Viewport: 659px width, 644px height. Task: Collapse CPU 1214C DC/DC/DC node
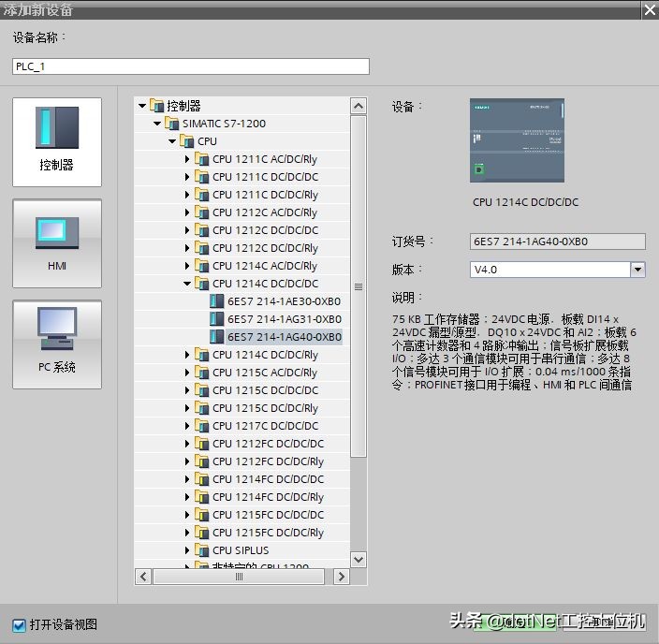[187, 284]
